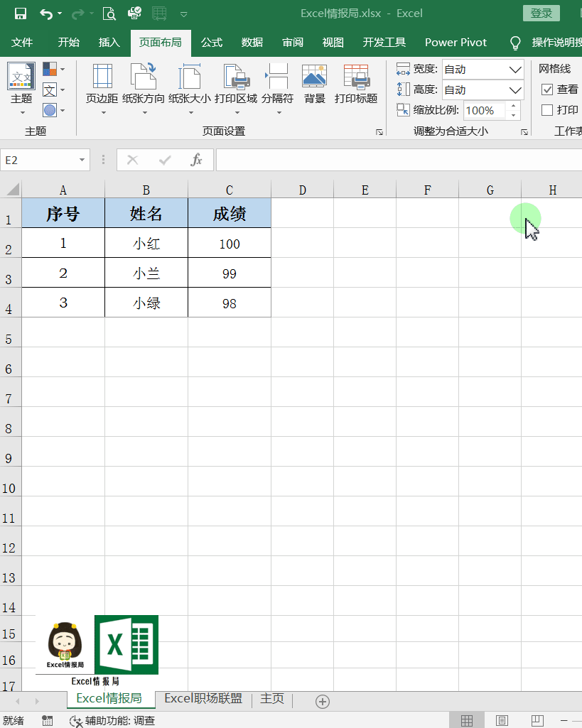
Task: Enable the 打印 gridlines checkbox
Action: [547, 110]
